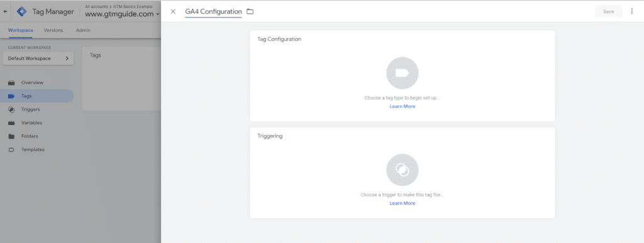Viewport: 644px width, 243px height.
Task: Click 'Choose a tag type to begin set-up...' text
Action: pos(402,99)
